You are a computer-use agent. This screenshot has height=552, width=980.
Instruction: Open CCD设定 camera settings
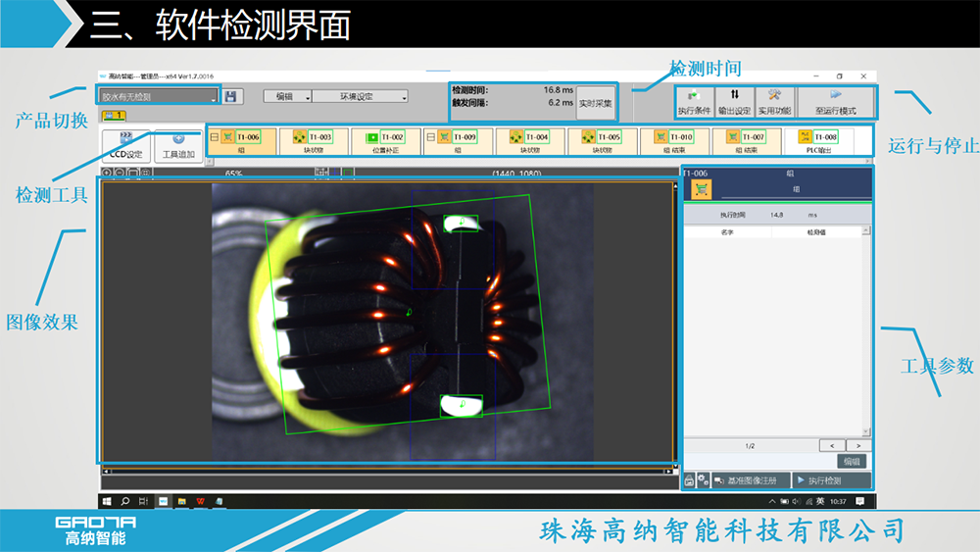(x=125, y=146)
